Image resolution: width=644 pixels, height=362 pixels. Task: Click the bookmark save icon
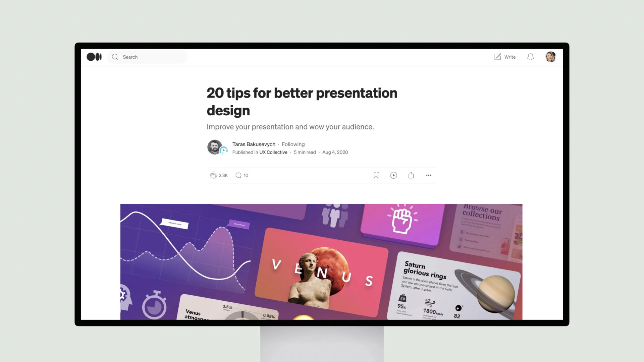click(x=376, y=175)
